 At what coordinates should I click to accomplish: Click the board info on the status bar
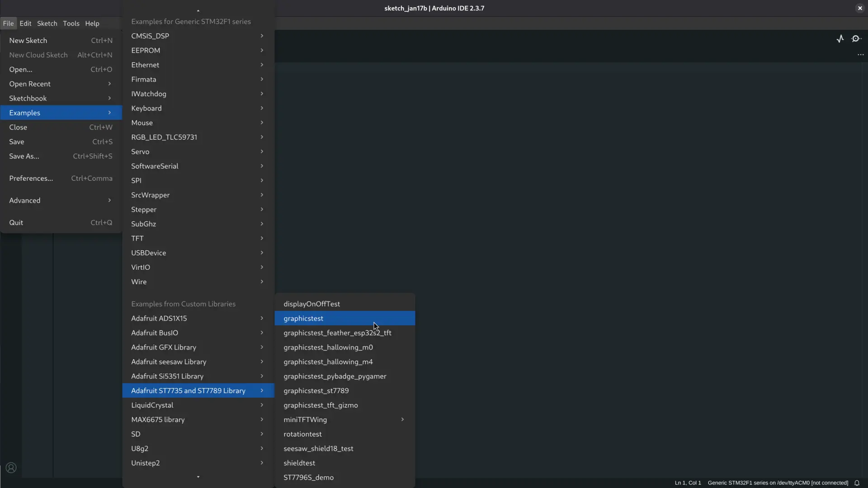pos(778,483)
